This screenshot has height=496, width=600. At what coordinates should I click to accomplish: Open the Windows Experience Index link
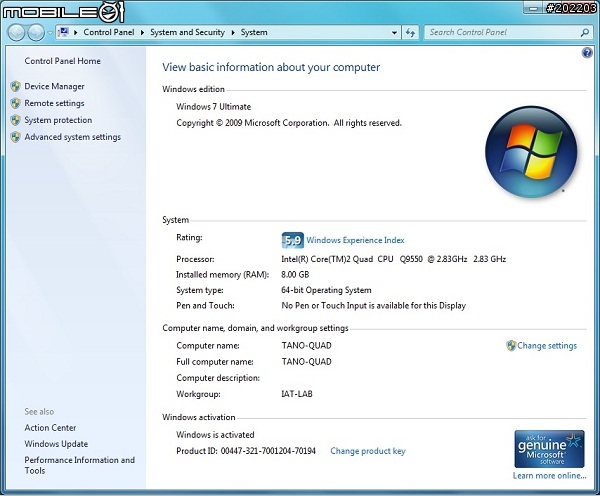click(x=355, y=240)
